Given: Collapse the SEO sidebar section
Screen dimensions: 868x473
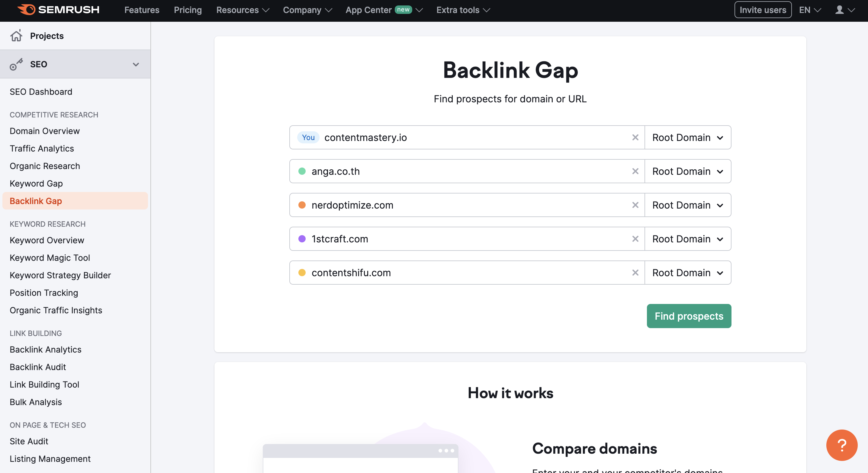Looking at the screenshot, I should coord(136,64).
